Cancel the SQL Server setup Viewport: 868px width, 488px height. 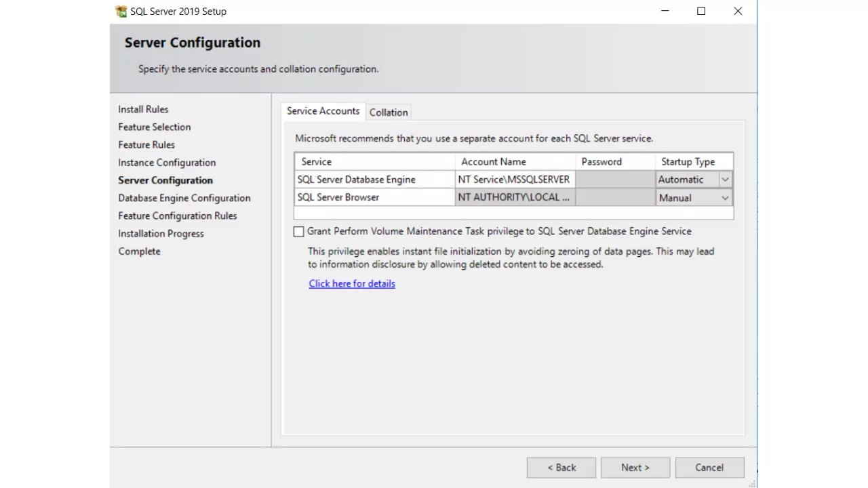[x=709, y=468]
